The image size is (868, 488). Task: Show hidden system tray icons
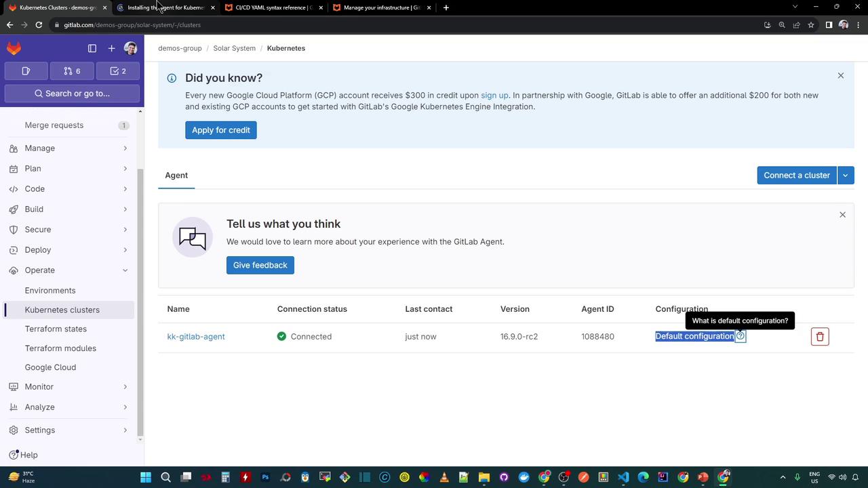[783, 477]
